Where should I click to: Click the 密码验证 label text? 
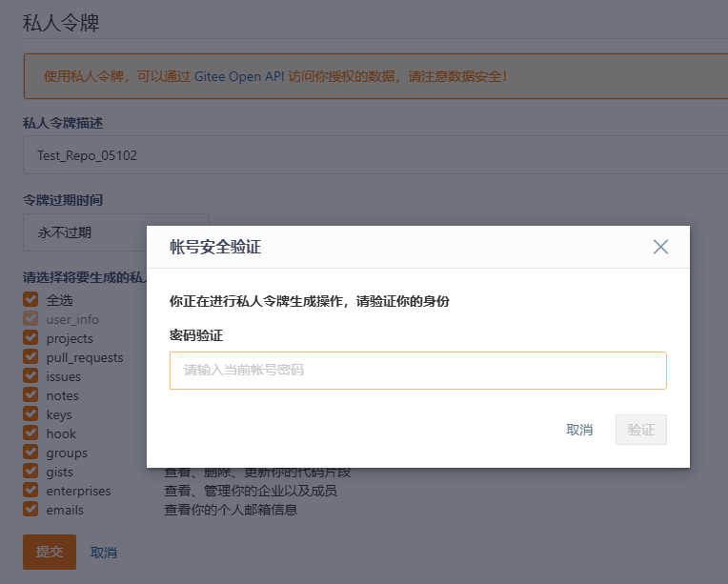196,335
